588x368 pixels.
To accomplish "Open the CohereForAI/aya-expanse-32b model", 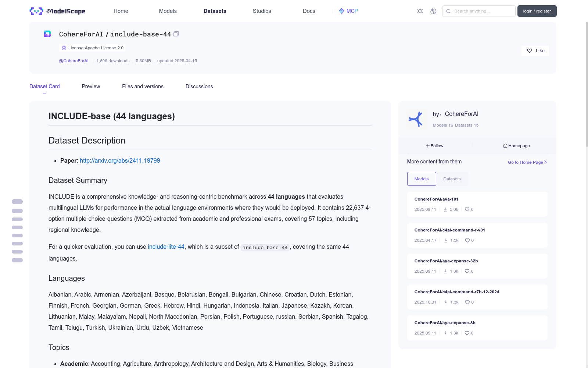I will [x=446, y=261].
